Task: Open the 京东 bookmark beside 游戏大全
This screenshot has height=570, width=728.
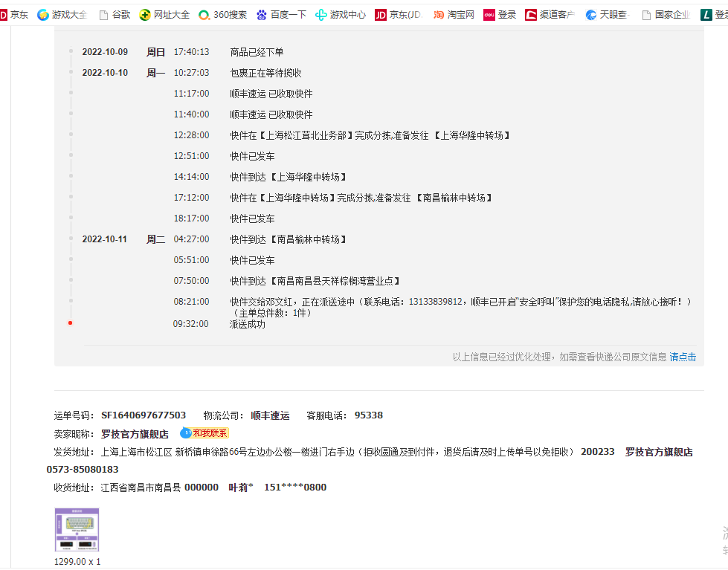Action: point(14,15)
